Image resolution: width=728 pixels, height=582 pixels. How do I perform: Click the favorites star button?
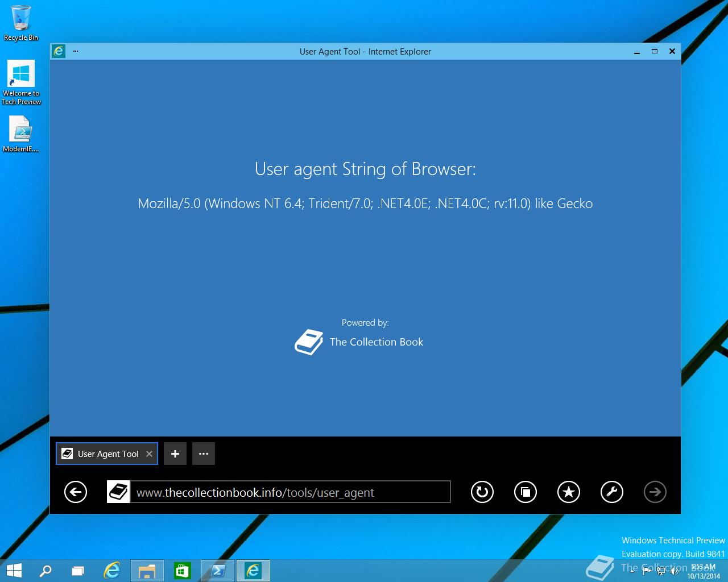pos(569,492)
